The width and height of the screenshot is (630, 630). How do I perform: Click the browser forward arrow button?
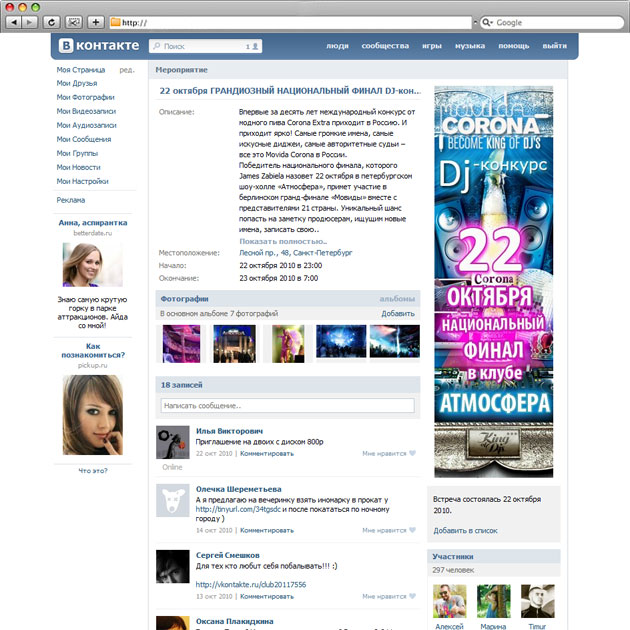(29, 22)
